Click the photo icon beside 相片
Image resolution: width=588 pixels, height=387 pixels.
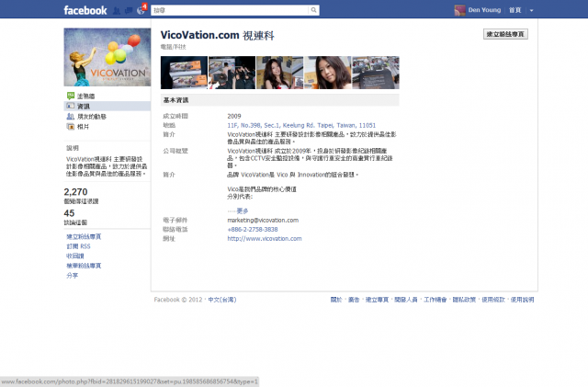point(71,127)
